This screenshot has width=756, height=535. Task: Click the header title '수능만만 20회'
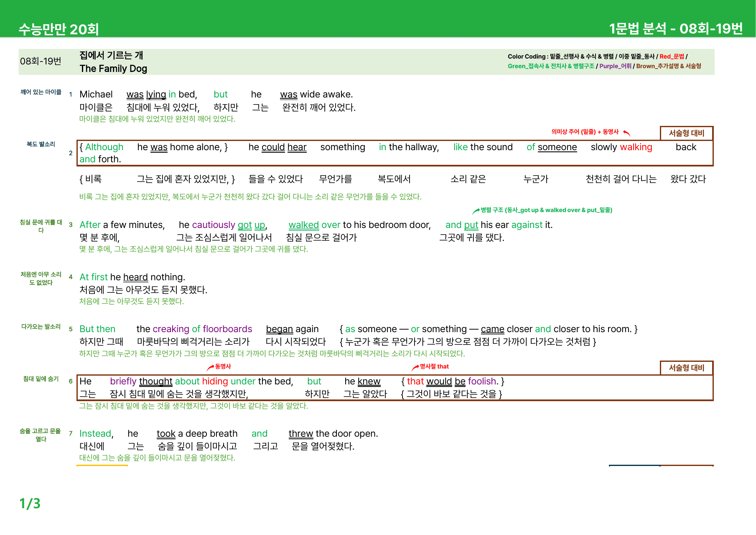pos(59,29)
